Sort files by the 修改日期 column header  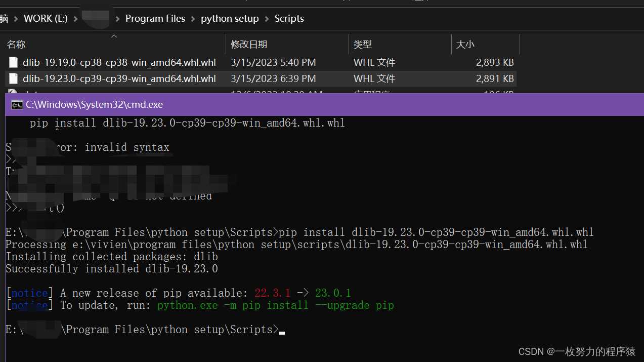pos(248,44)
